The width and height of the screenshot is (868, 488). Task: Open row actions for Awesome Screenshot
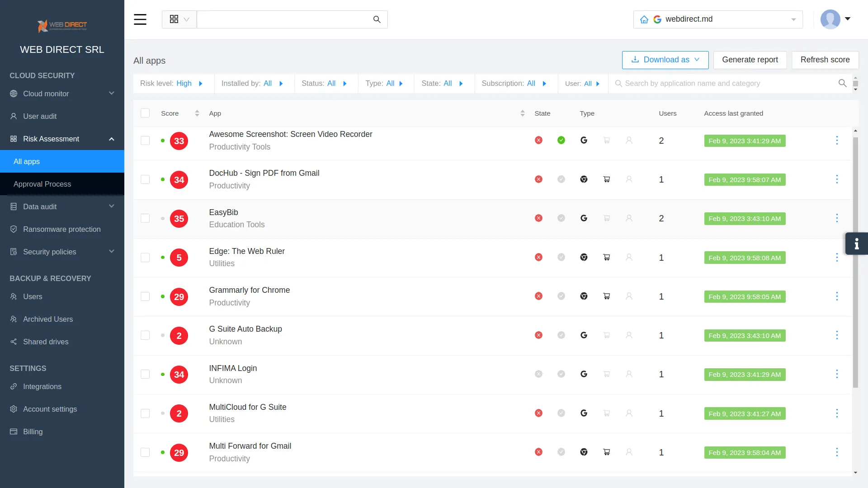(837, 141)
